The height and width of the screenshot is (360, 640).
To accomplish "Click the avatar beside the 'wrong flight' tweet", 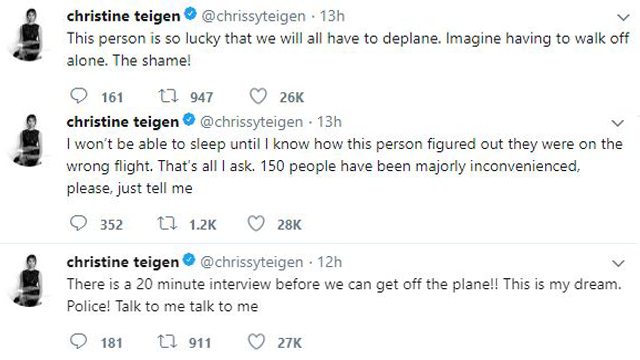I will point(29,141).
